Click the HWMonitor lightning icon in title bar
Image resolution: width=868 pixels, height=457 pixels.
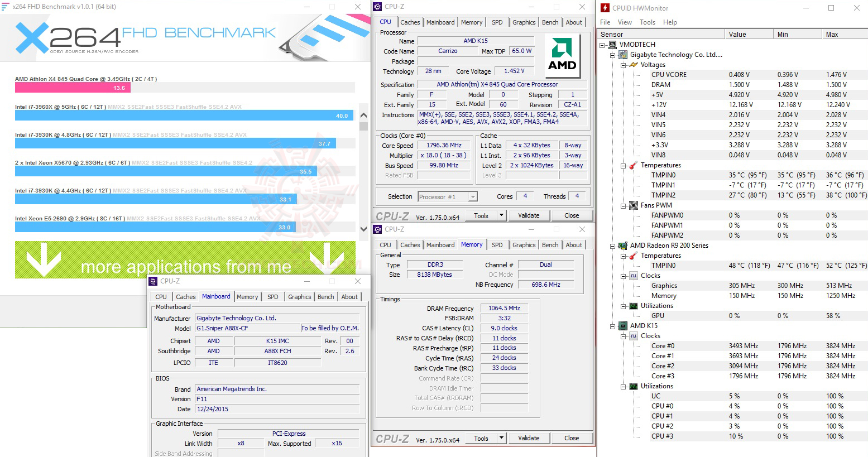coord(605,8)
